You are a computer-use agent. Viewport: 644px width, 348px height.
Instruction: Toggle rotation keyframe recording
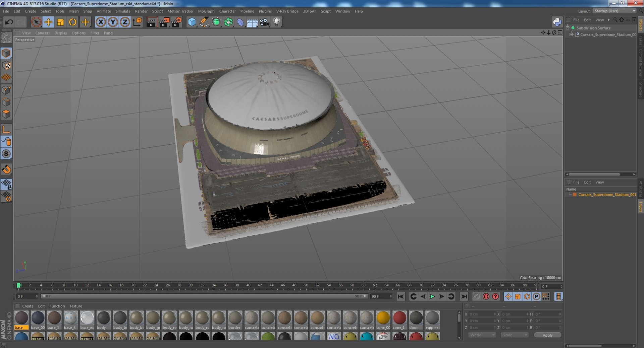tap(527, 296)
